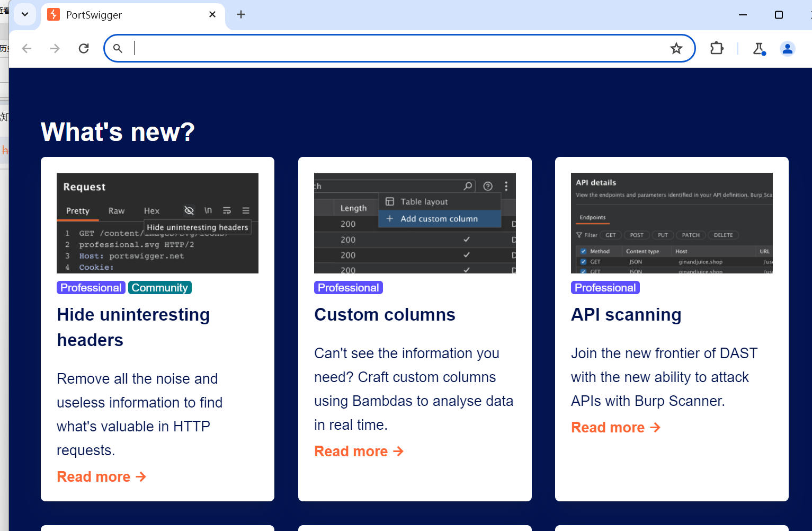Screen dimensions: 812x531
Task: Reload the current page
Action: [x=84, y=49]
